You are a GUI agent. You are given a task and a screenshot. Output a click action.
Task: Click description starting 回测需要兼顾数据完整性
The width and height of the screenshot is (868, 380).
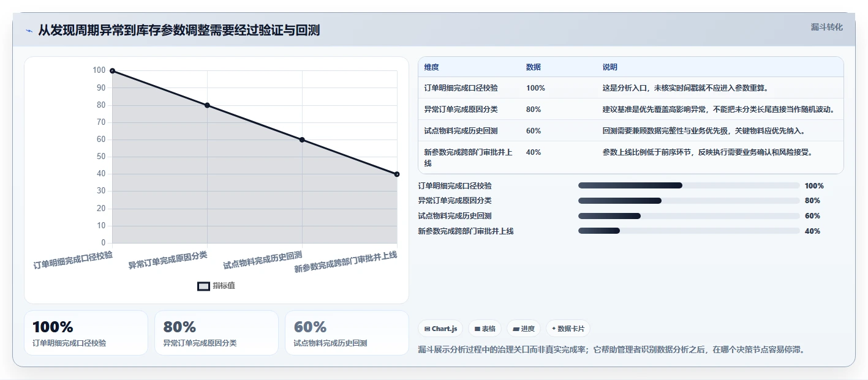point(704,131)
